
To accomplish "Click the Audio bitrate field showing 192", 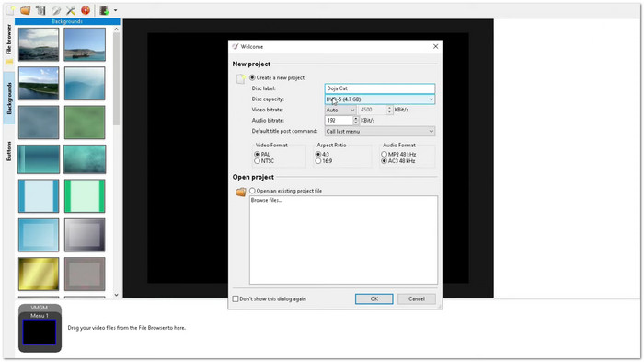I will point(339,121).
